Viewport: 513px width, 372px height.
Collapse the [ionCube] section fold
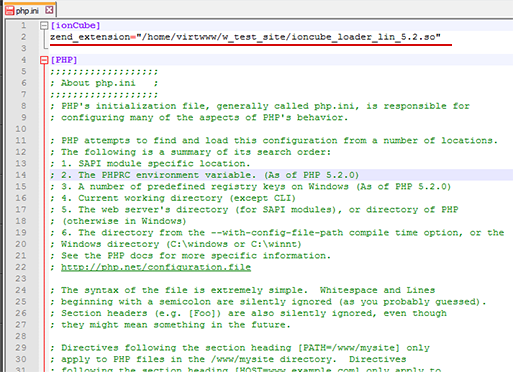44,26
